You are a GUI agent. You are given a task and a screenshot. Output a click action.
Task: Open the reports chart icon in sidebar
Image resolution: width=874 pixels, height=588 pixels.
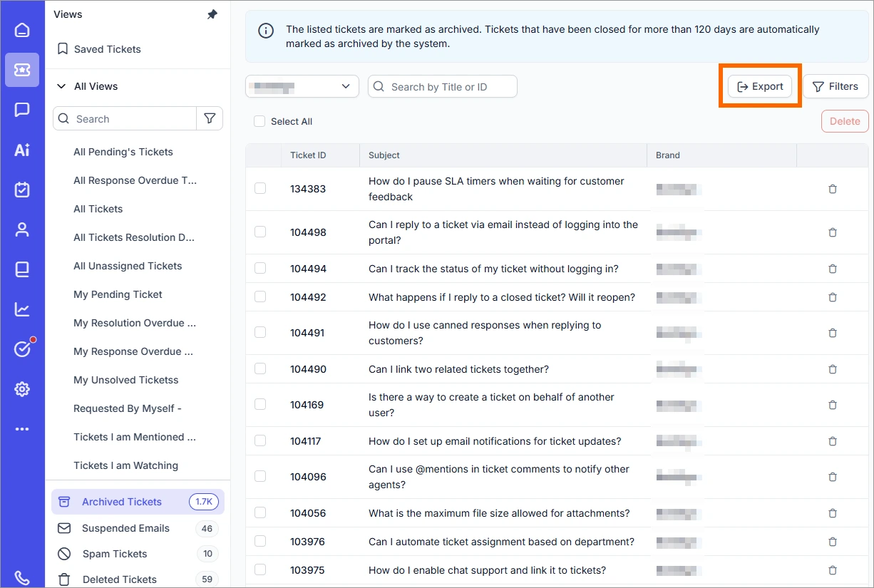22,309
